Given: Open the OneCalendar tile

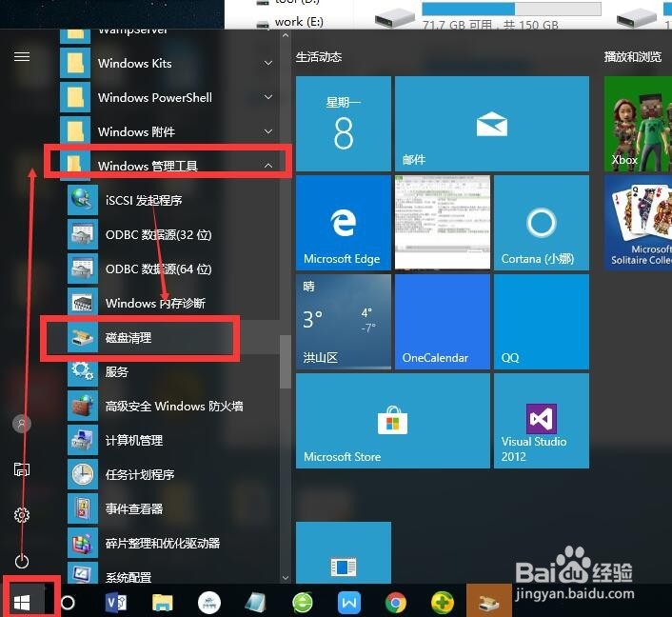Looking at the screenshot, I should click(443, 322).
